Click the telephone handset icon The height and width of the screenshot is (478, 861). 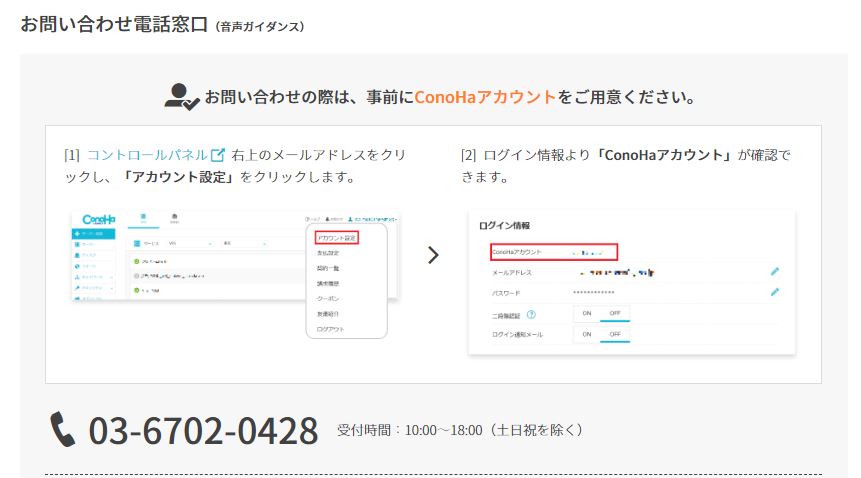click(x=63, y=429)
